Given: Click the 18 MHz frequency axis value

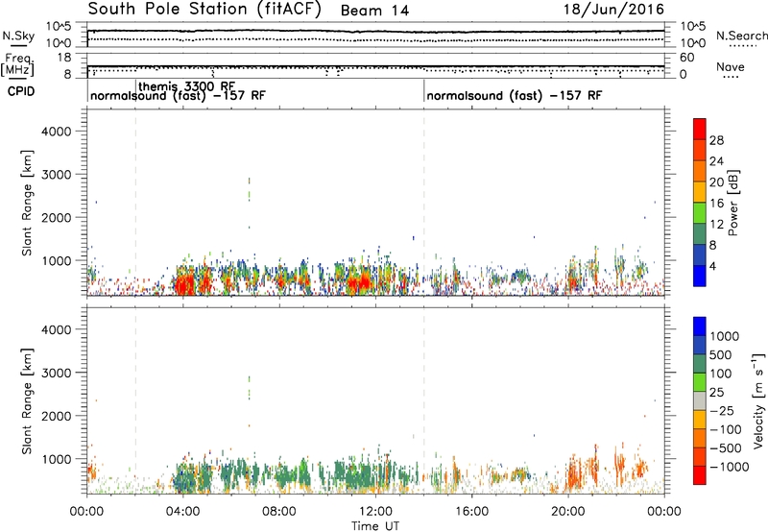Looking at the screenshot, I should (64, 58).
